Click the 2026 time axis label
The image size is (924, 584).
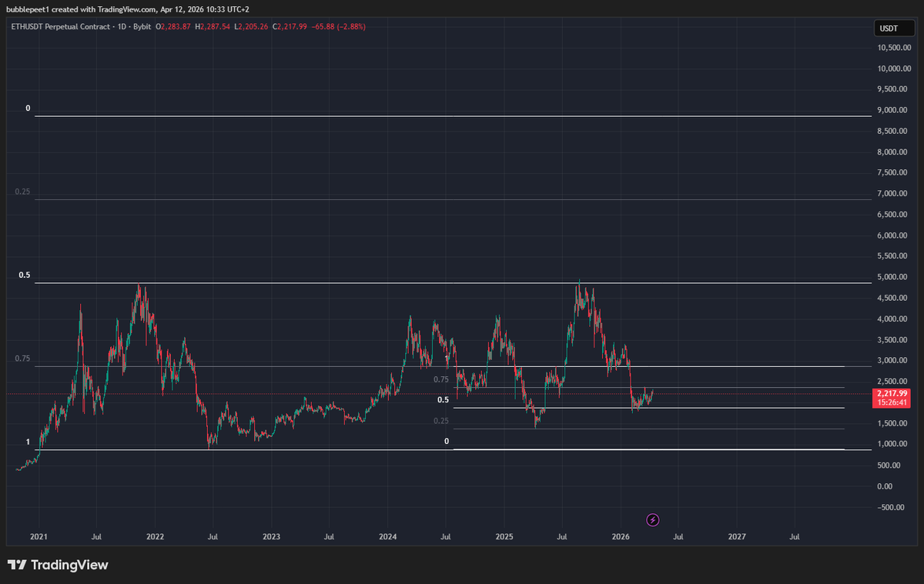click(x=621, y=536)
